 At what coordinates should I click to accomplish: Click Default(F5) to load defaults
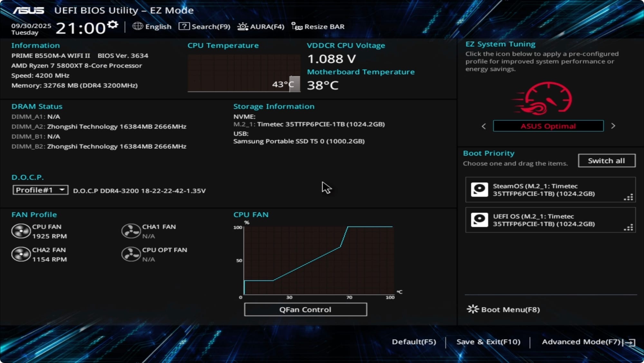[413, 342]
